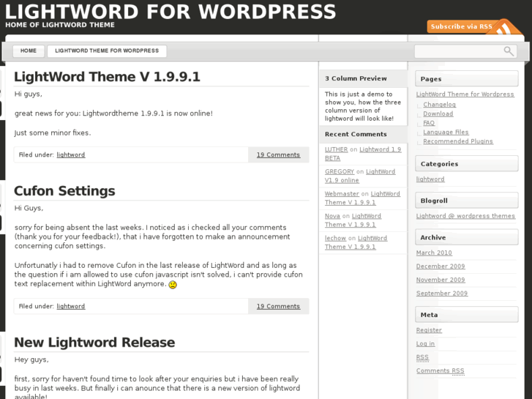The height and width of the screenshot is (399, 532).
Task: Open the New Lightword Release post title
Action: pos(94,343)
